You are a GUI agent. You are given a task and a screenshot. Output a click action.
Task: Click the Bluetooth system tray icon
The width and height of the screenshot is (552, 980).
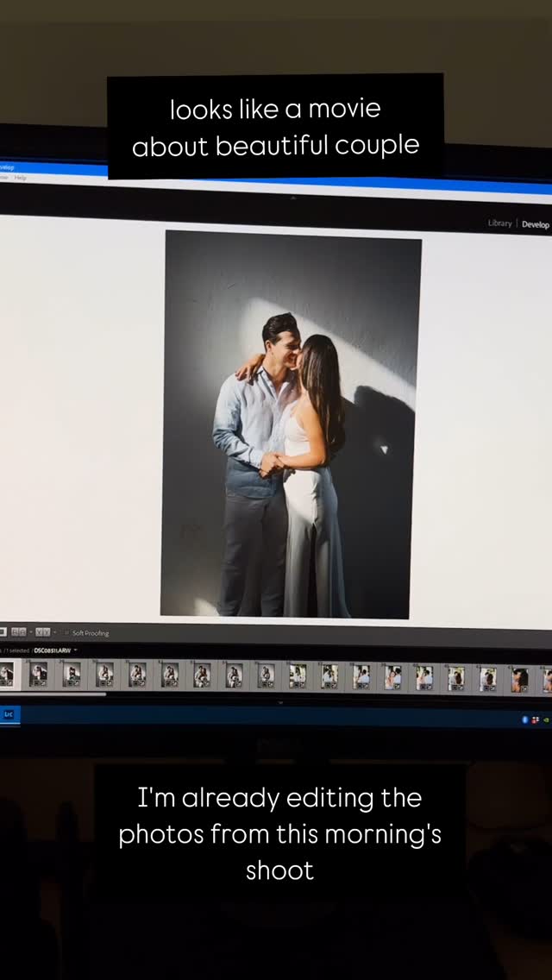point(525,720)
